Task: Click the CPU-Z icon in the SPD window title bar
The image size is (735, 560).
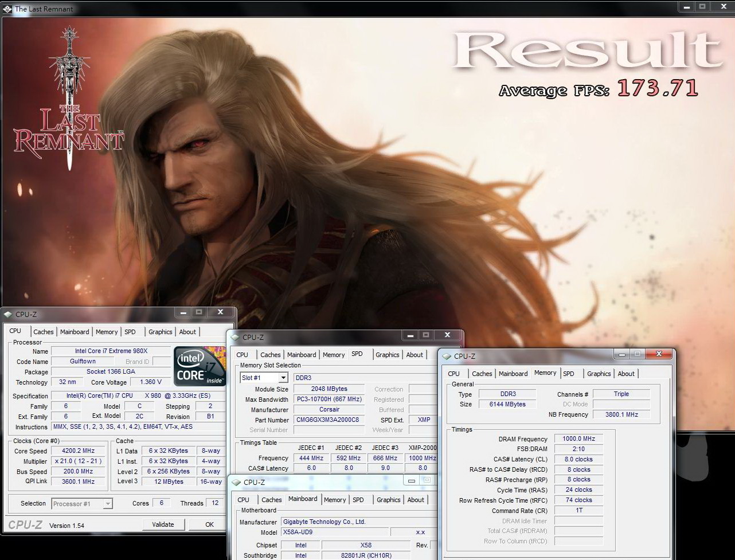Action: point(236,338)
